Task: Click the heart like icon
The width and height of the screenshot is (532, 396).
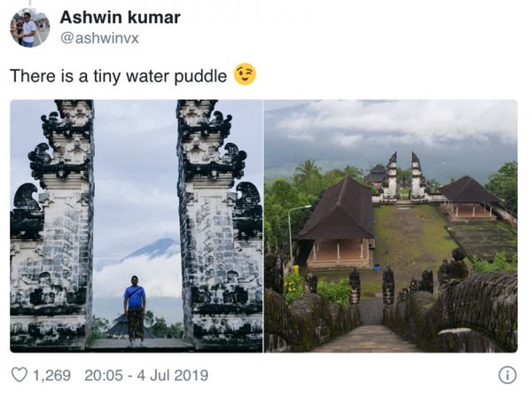Action: 19,375
